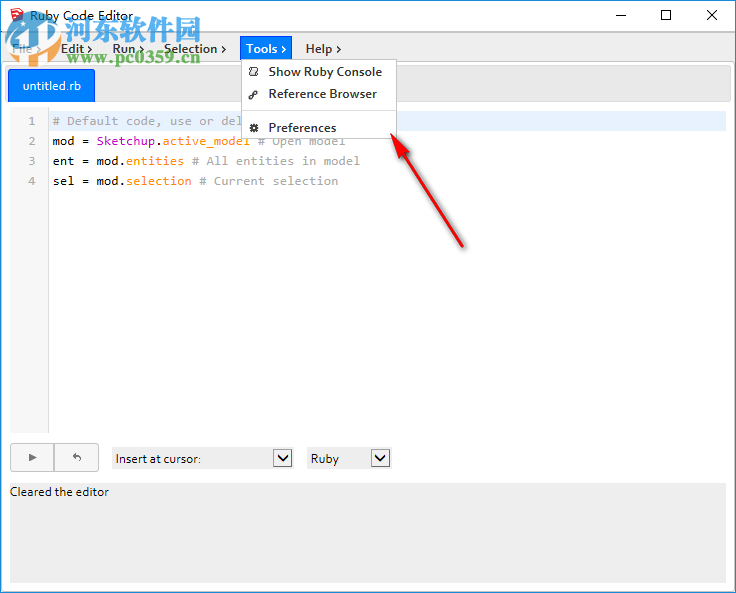736x593 pixels.
Task: Collapse the Tools menu in the menu bar
Action: pos(266,48)
